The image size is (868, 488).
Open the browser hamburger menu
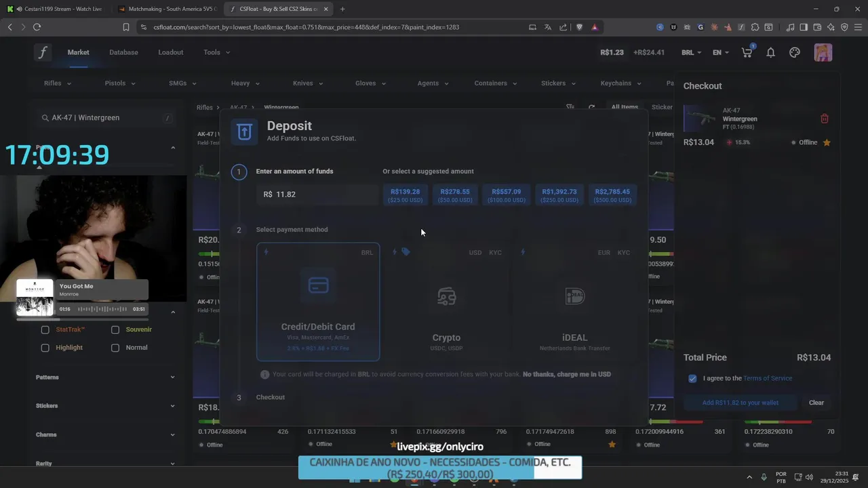tap(858, 27)
